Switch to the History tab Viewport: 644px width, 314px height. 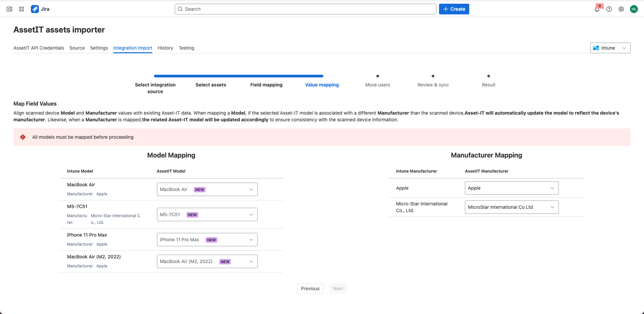pyautogui.click(x=165, y=48)
